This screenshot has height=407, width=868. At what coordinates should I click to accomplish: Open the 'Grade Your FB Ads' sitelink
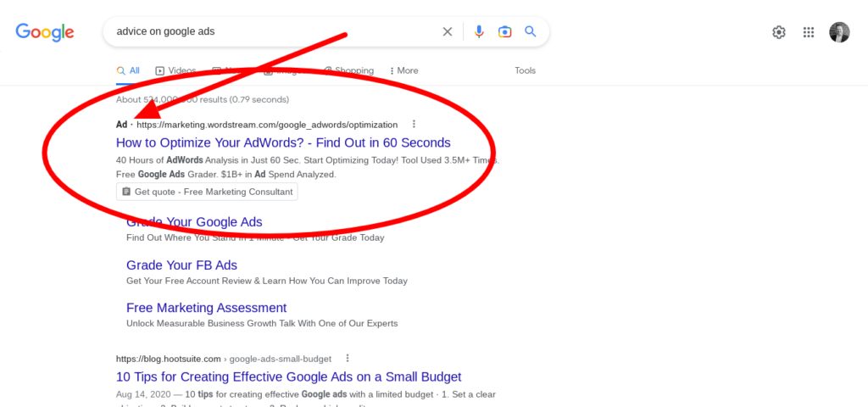181,265
